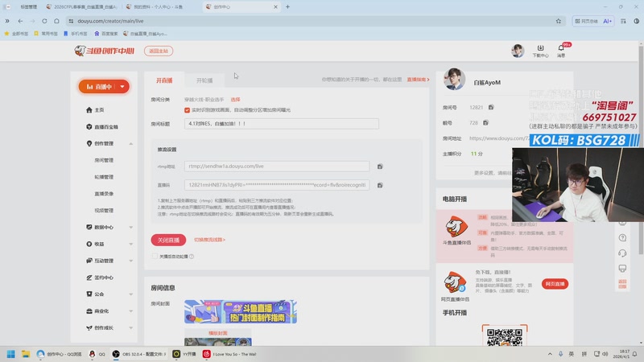Copy the 直播码 stream key

[x=380, y=185]
